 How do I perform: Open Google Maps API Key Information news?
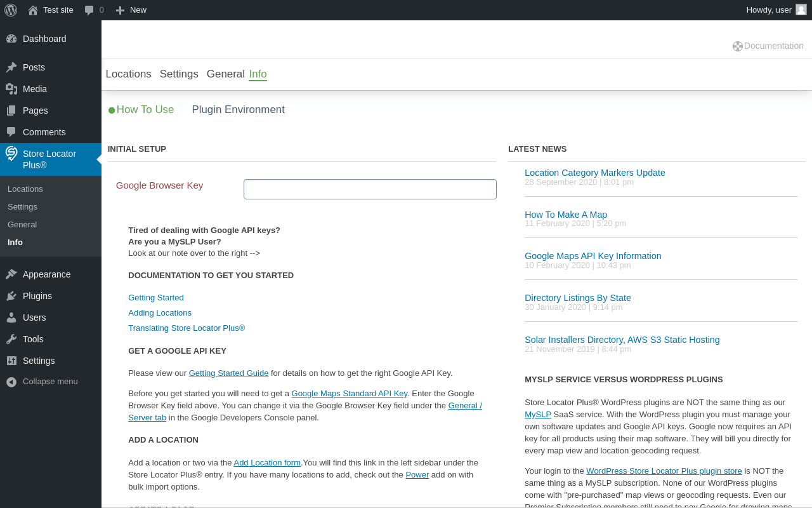pos(593,256)
